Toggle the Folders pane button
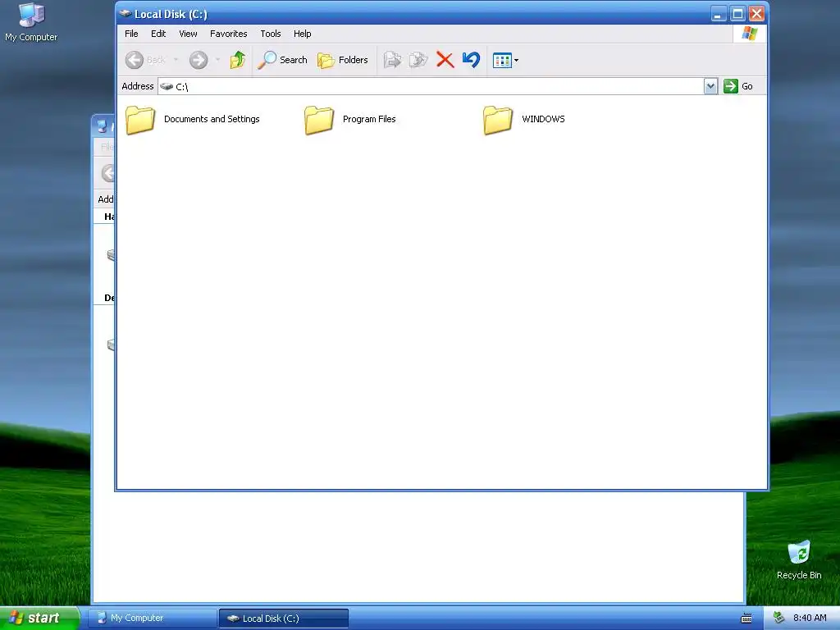Image resolution: width=840 pixels, height=630 pixels. tap(342, 60)
